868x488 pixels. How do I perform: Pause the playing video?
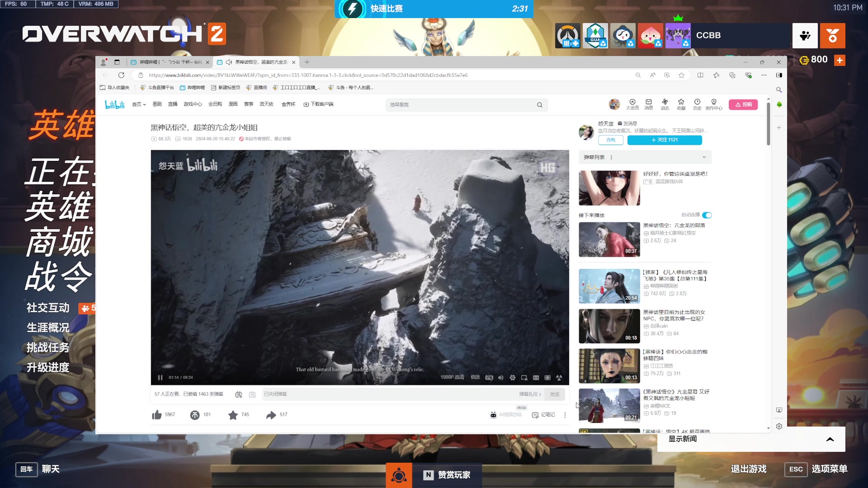(x=160, y=377)
